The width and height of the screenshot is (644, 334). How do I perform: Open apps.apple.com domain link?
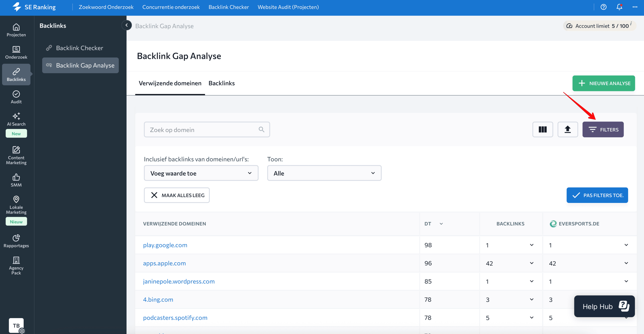click(164, 263)
